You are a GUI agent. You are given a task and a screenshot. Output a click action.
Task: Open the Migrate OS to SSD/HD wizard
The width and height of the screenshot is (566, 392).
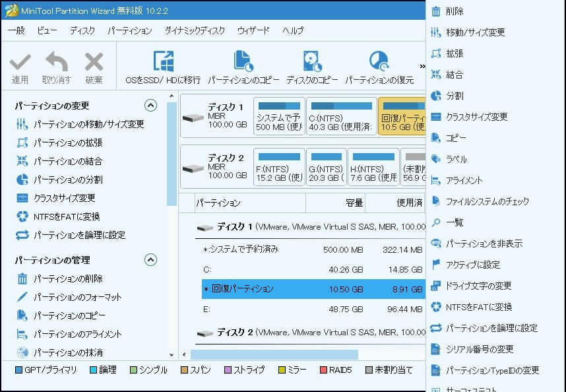[163, 67]
